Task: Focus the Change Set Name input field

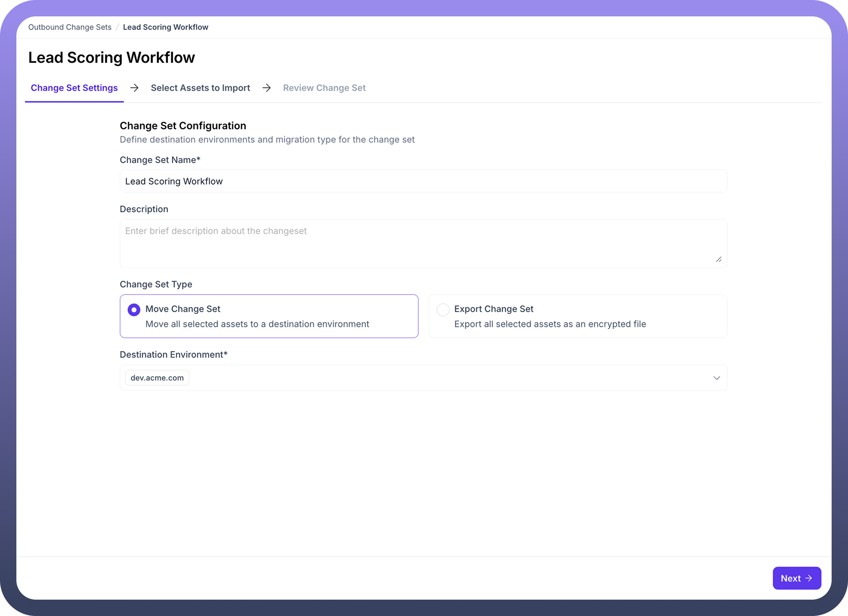Action: pyautogui.click(x=423, y=181)
